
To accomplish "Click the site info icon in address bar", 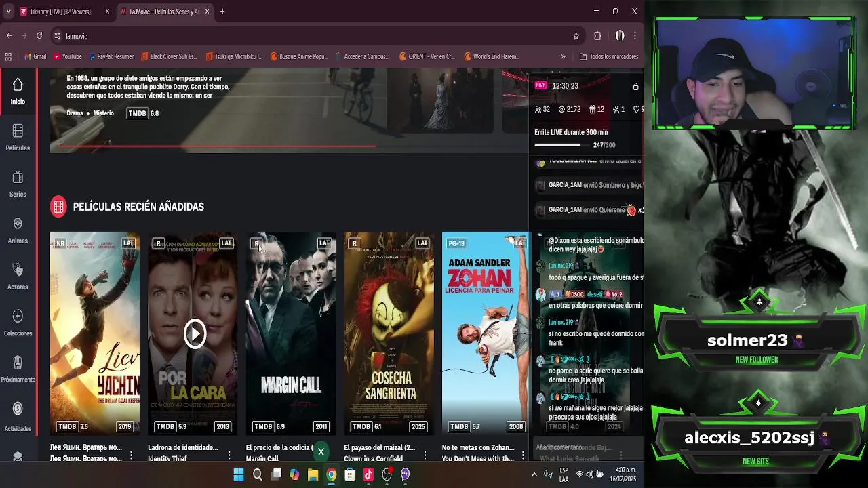I will [58, 36].
